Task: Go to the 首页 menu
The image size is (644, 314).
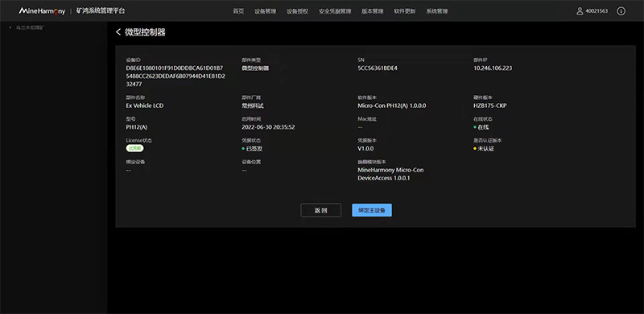Action: coord(238,11)
